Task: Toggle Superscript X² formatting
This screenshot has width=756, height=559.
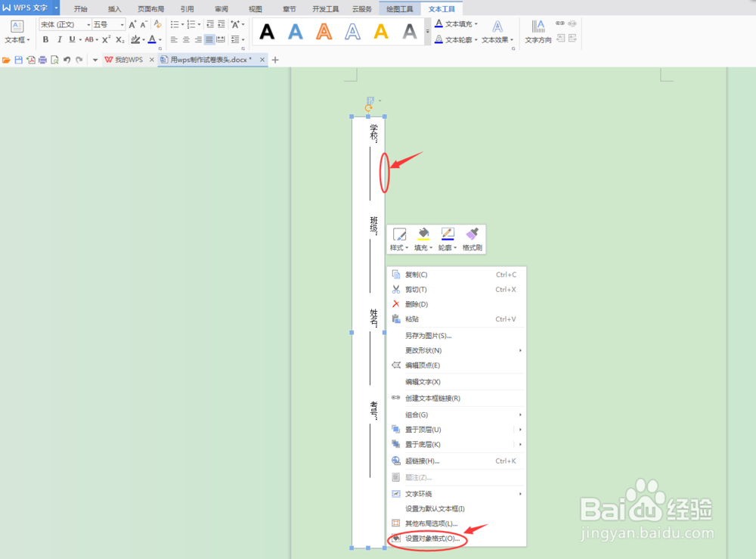Action: 106,39
